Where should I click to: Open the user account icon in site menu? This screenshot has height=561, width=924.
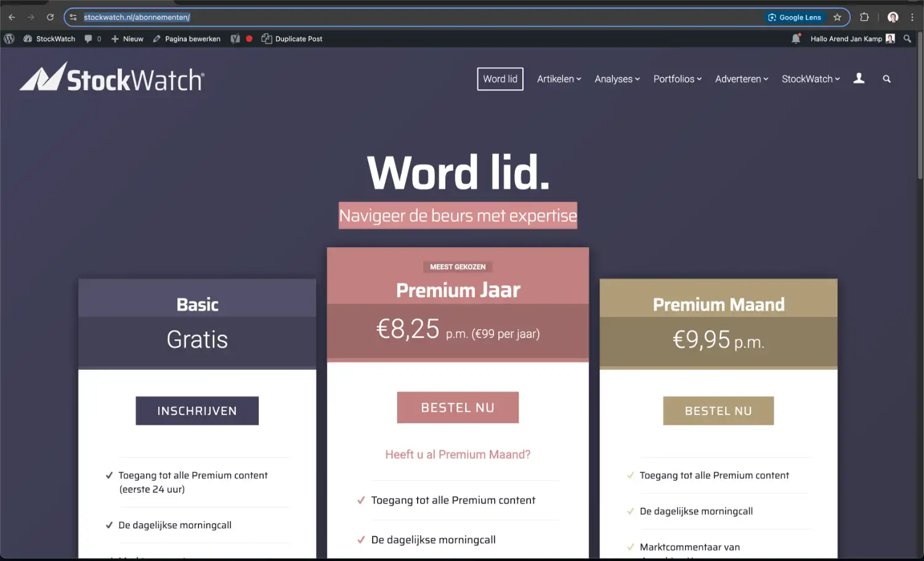tap(859, 79)
